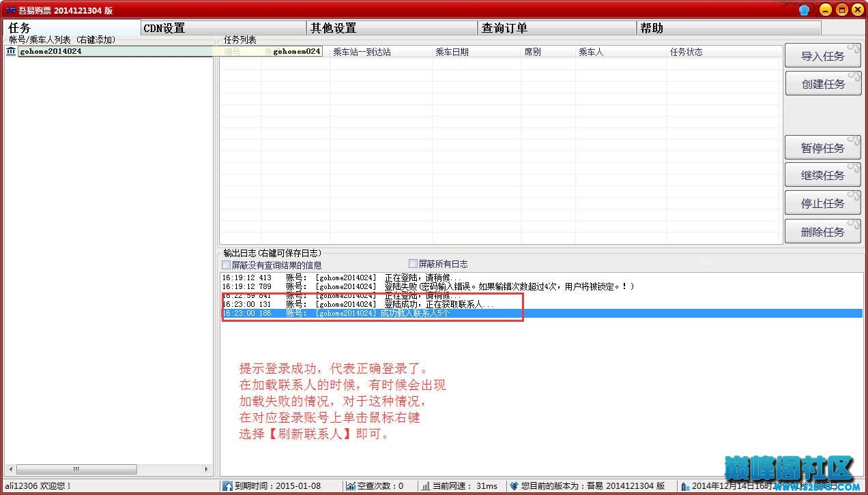Select log line 16:19:12 413 正在登陆
Viewport: 868px width, 495px height.
point(542,277)
